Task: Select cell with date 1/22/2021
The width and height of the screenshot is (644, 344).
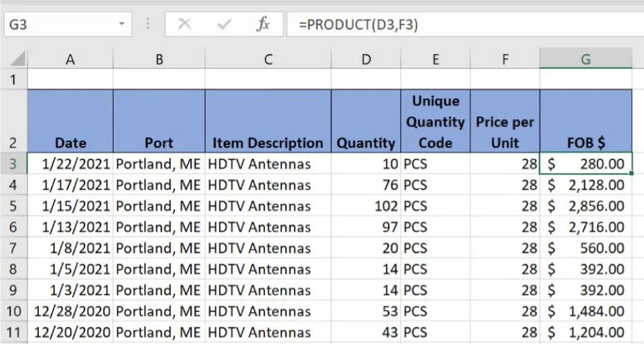Action: 70,164
